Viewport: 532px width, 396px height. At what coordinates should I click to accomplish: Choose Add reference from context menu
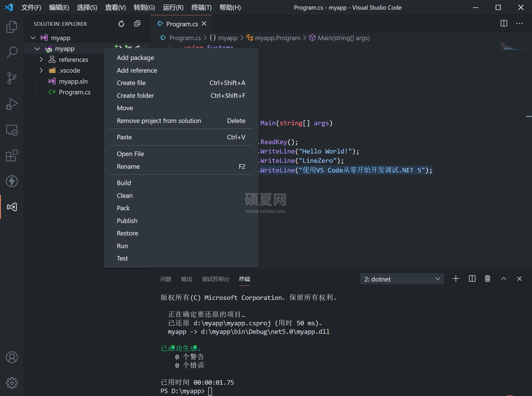point(181,70)
